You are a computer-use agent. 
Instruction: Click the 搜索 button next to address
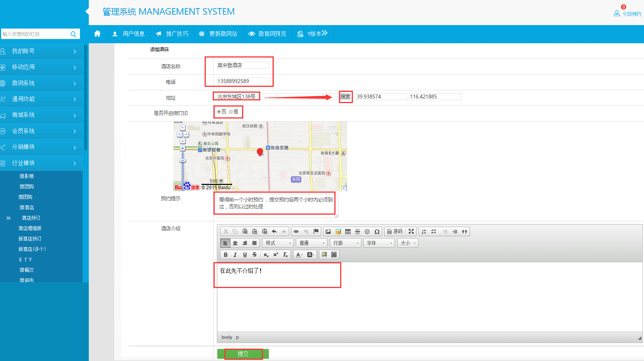coord(346,97)
